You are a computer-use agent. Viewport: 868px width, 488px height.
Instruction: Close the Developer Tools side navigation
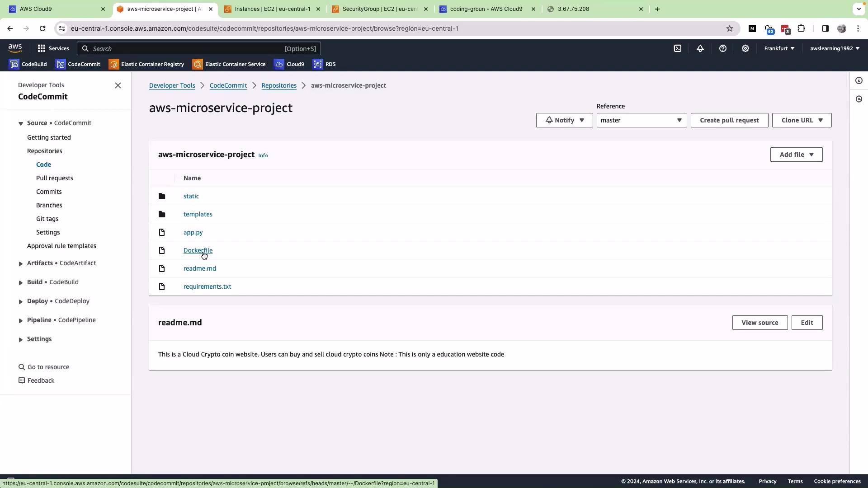[x=118, y=85]
